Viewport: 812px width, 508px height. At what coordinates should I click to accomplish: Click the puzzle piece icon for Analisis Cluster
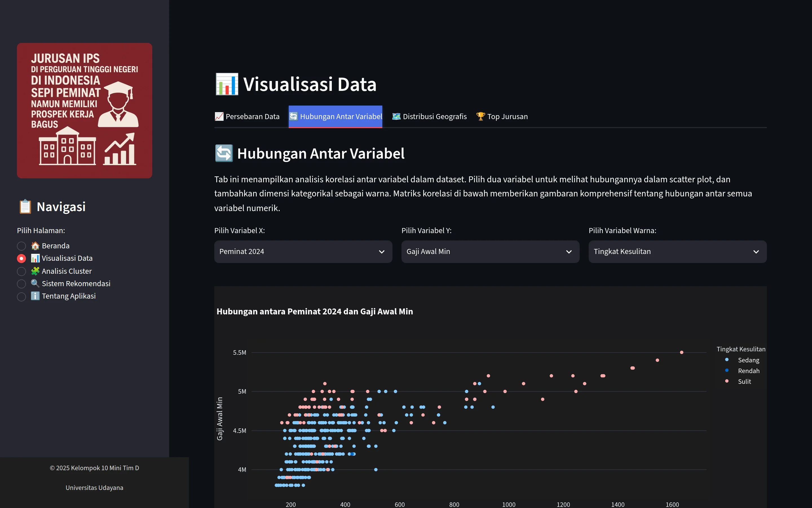click(x=35, y=271)
